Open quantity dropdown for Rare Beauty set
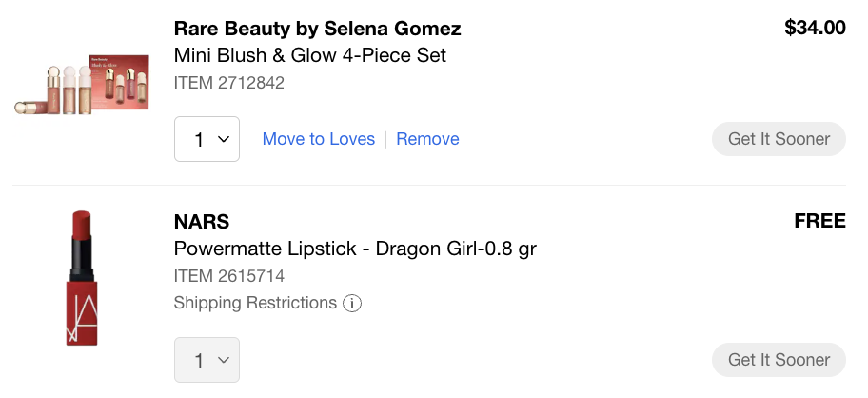The image size is (868, 398). [207, 139]
